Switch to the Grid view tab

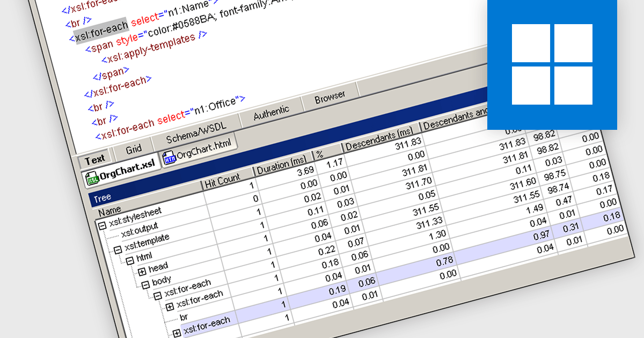coord(133,150)
